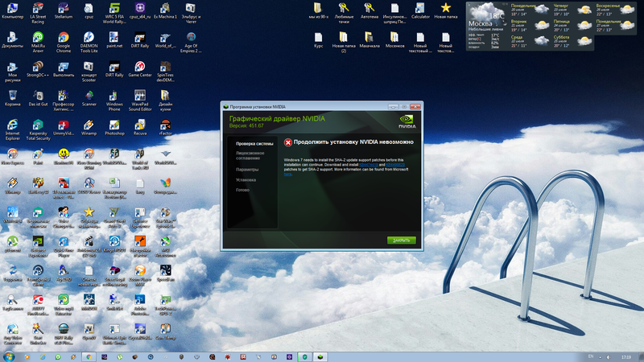
Task: Launch Winamp desktop shortcut
Action: click(x=89, y=128)
